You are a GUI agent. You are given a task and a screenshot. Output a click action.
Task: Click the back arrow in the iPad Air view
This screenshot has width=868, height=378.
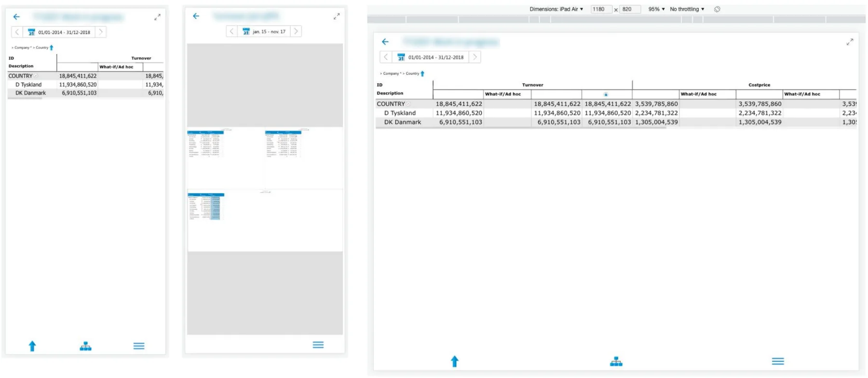pos(385,42)
